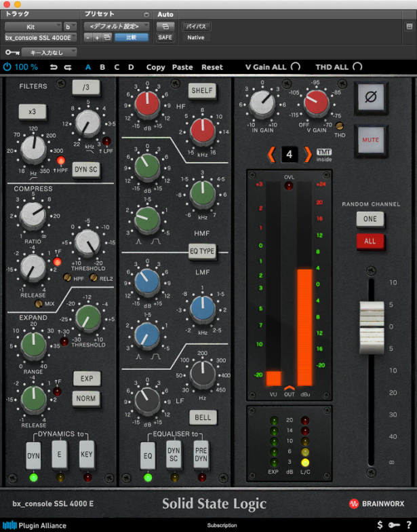The image size is (417, 532).
Task: Click the previous preset minus button
Action: (88, 37)
